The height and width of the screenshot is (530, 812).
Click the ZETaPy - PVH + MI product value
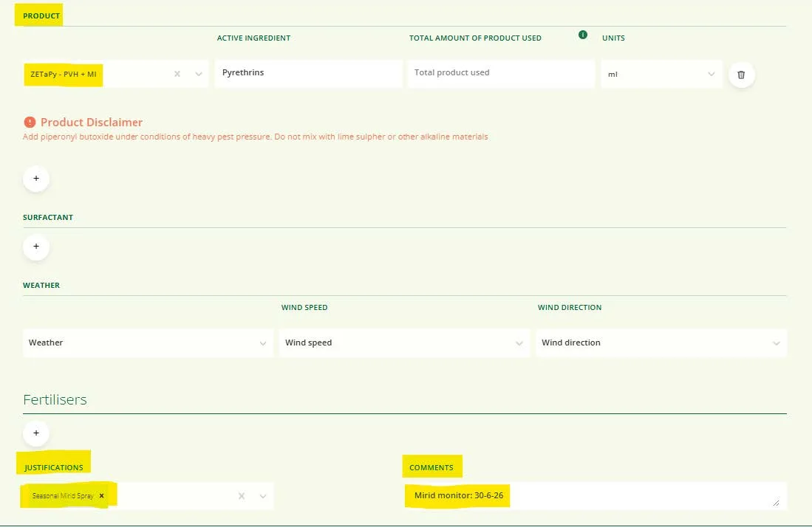[x=64, y=74]
